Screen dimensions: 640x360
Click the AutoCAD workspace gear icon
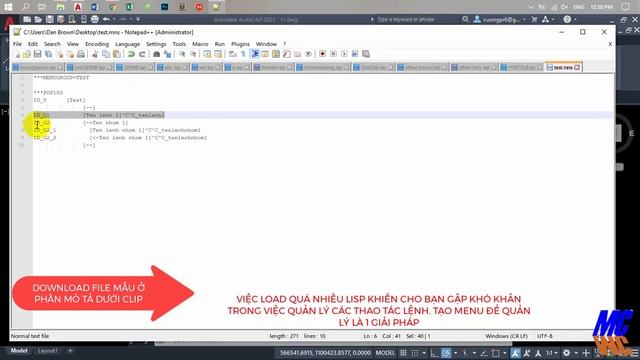pos(567,353)
